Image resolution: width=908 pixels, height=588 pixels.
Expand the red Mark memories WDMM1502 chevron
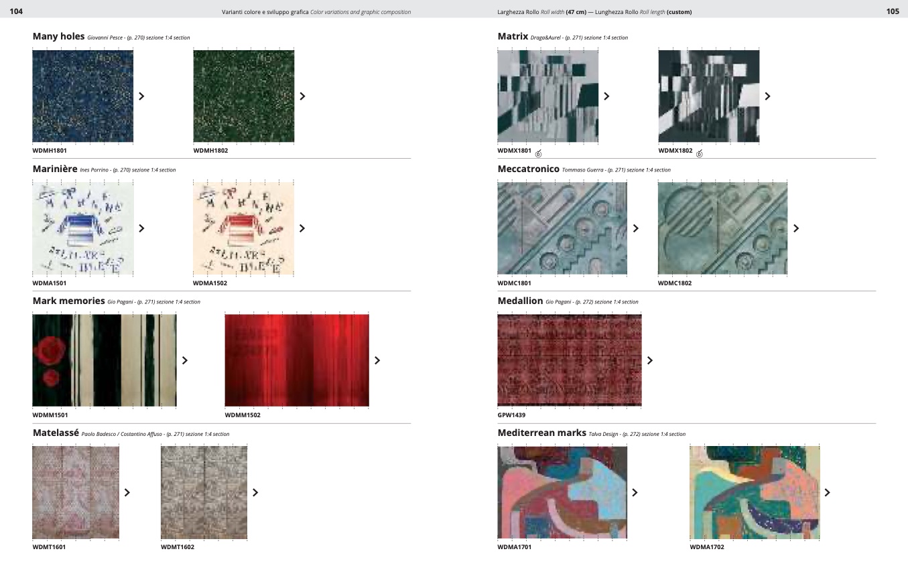[x=377, y=360]
